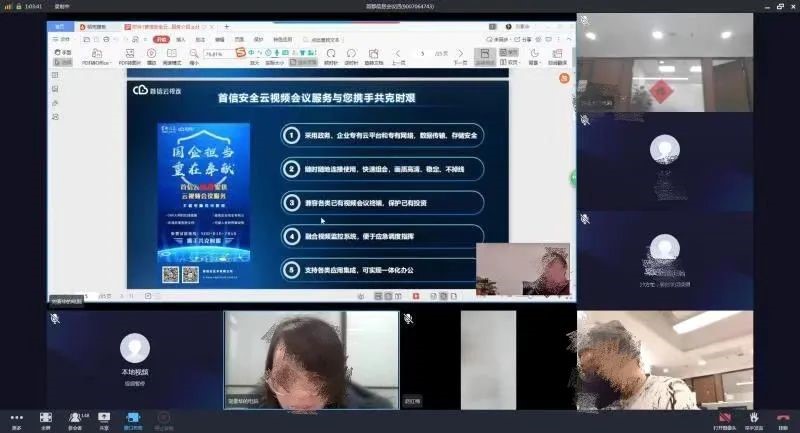The image size is (800, 433).
Task: Click the stop recording button in meeting bar
Action: [163, 421]
